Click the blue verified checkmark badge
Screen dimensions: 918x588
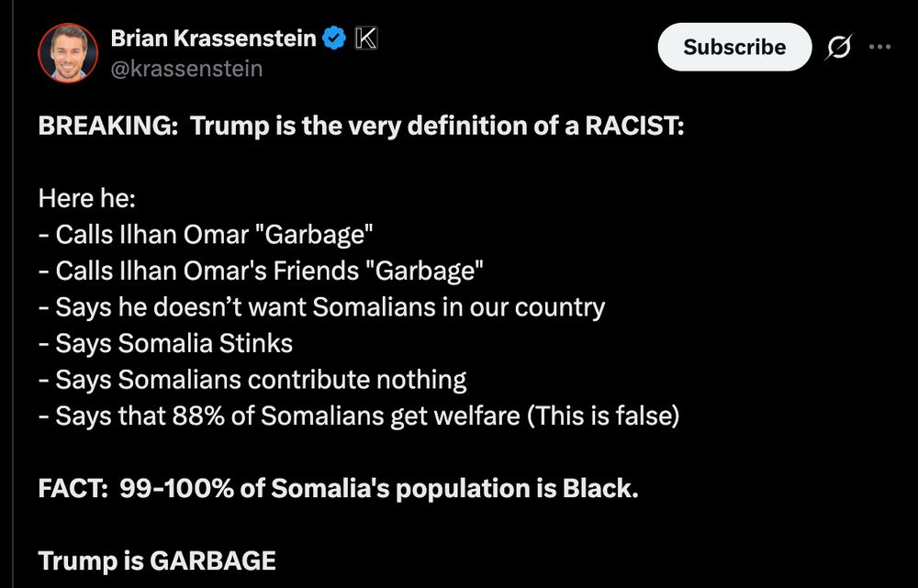click(x=335, y=39)
